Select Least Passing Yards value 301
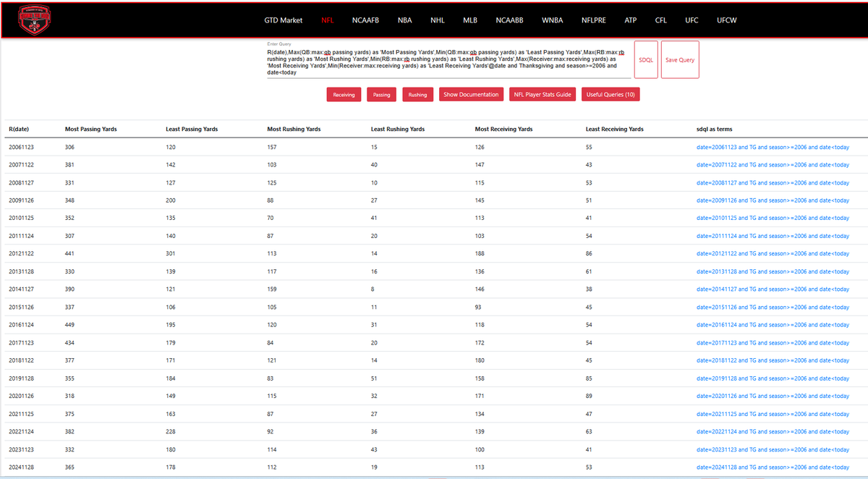 tap(171, 254)
